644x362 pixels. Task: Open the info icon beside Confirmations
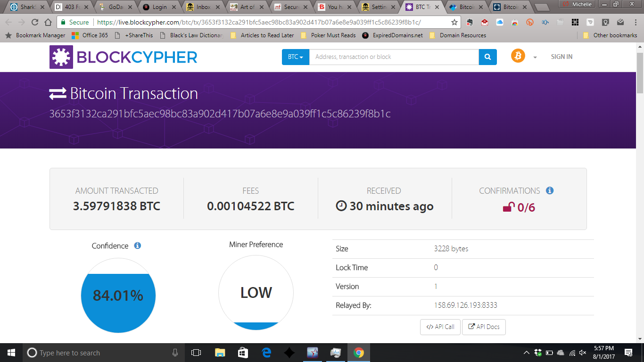point(550,190)
